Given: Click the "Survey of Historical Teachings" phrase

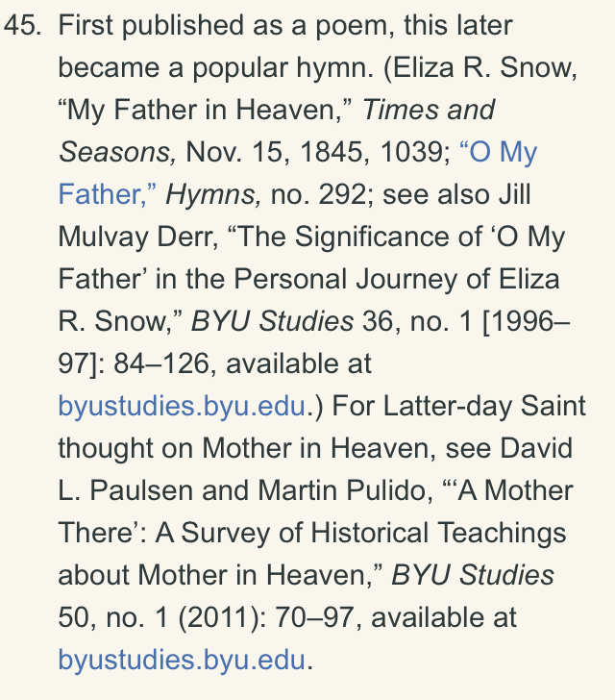Looking at the screenshot, I should [374, 533].
